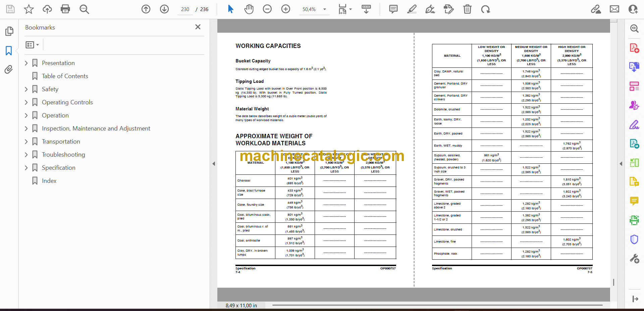Open the Fill & Sign tool
This screenshot has width=644, height=311.
point(634,124)
